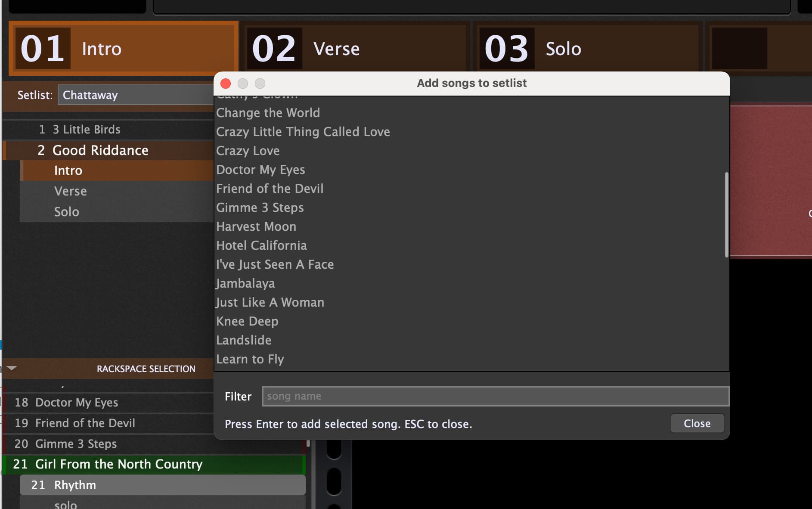
Task: Collapse the Rackspace Selection triangle
Action: [12, 368]
